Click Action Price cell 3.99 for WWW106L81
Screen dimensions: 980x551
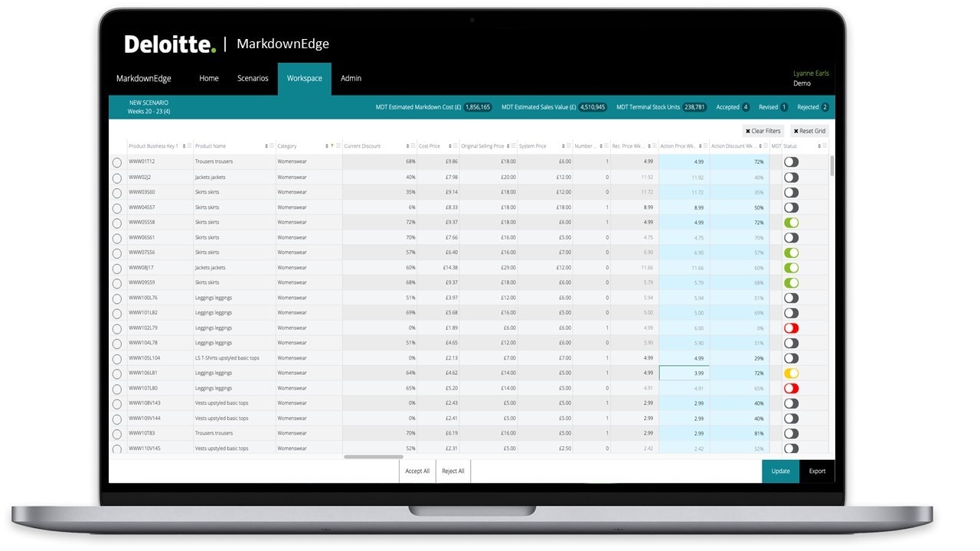point(684,373)
